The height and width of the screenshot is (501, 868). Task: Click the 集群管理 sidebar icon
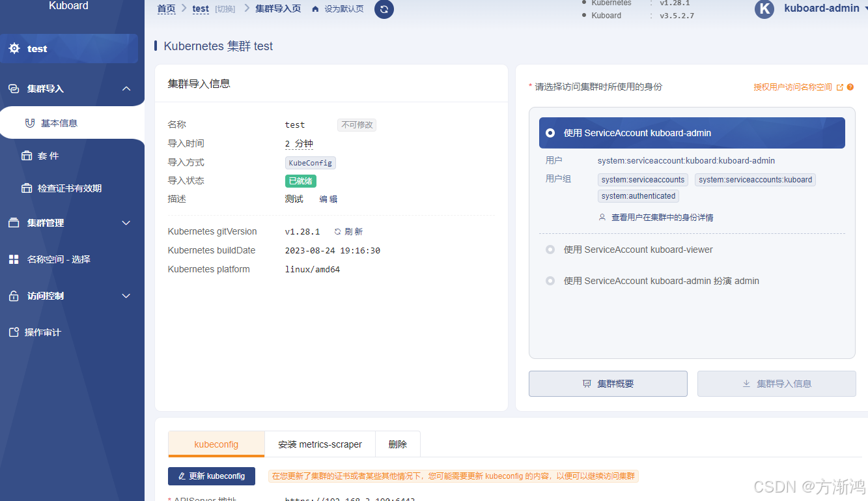(14, 223)
